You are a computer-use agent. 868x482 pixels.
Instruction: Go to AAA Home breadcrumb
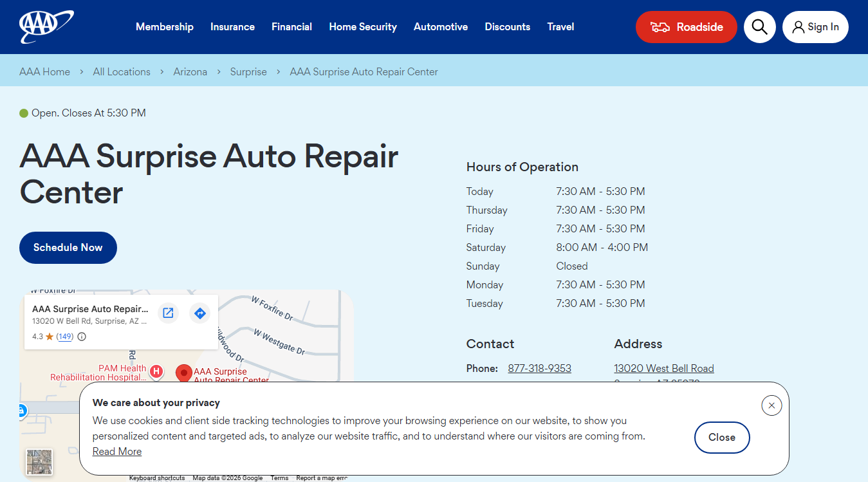click(x=44, y=72)
